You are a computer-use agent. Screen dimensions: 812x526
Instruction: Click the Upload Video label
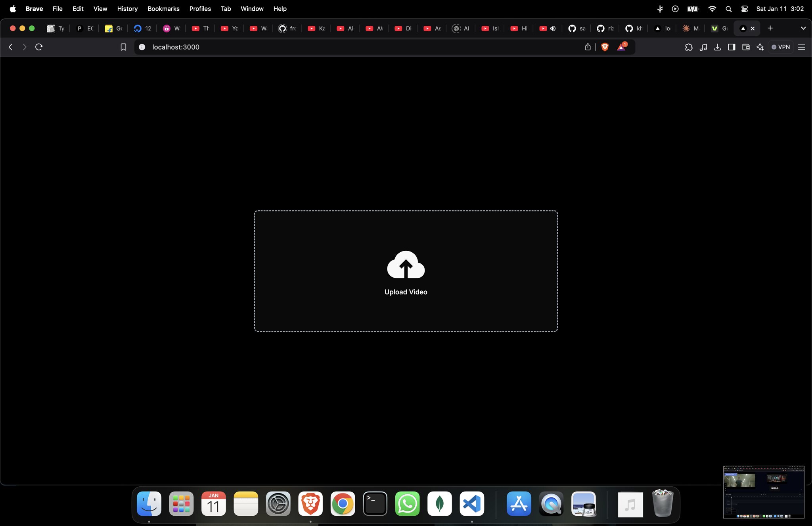pyautogui.click(x=406, y=292)
